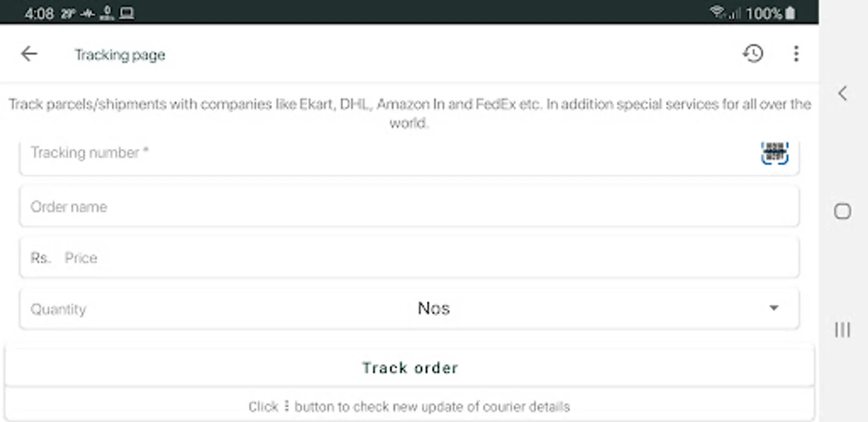Tap the back arrow in the header
868x422 pixels.
coord(29,54)
